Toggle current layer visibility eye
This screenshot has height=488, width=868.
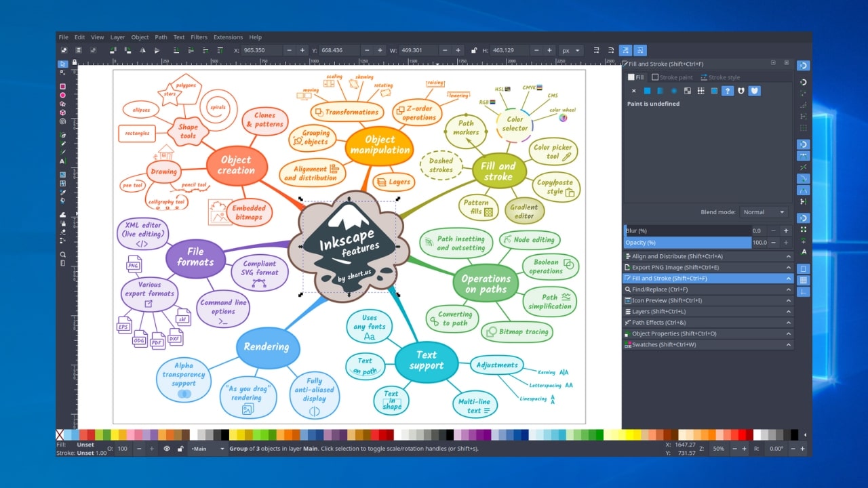(x=167, y=449)
